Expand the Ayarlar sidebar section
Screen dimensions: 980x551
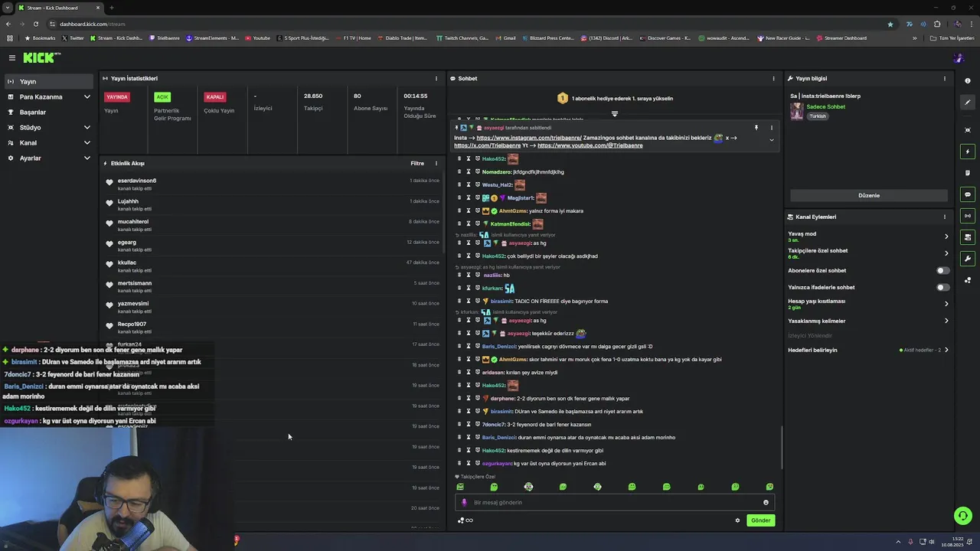click(49, 158)
